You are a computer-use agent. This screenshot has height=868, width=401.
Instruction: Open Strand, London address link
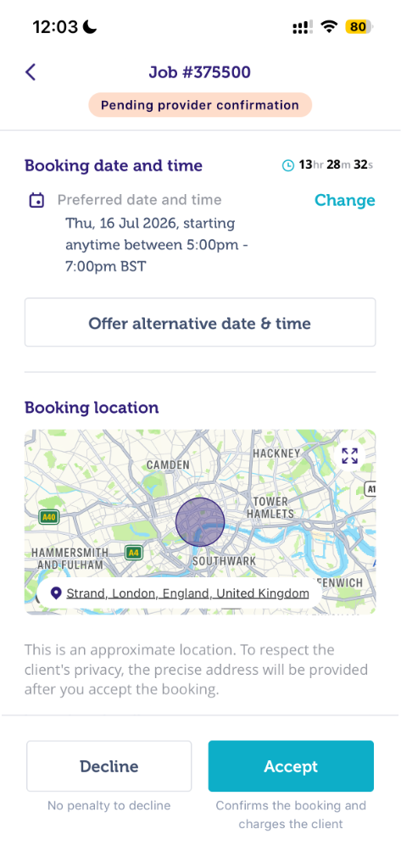[187, 593]
